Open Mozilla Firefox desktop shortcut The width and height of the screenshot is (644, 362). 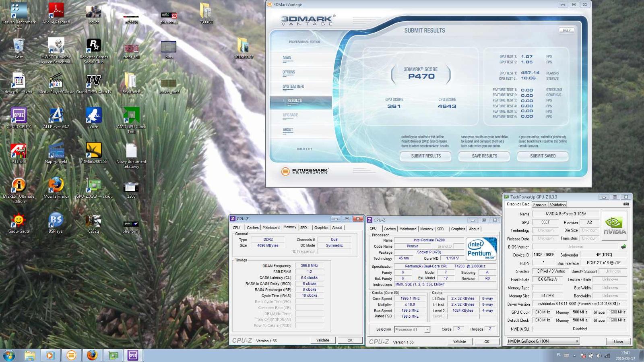(x=56, y=188)
